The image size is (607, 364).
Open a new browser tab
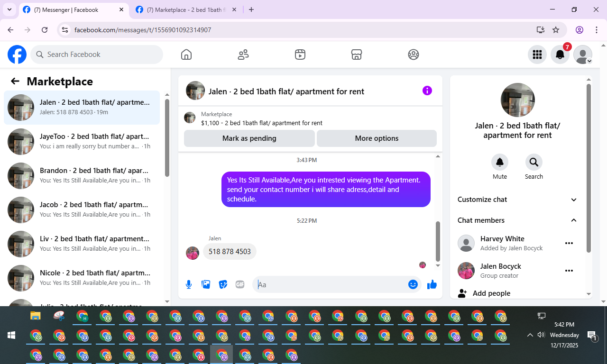(251, 9)
